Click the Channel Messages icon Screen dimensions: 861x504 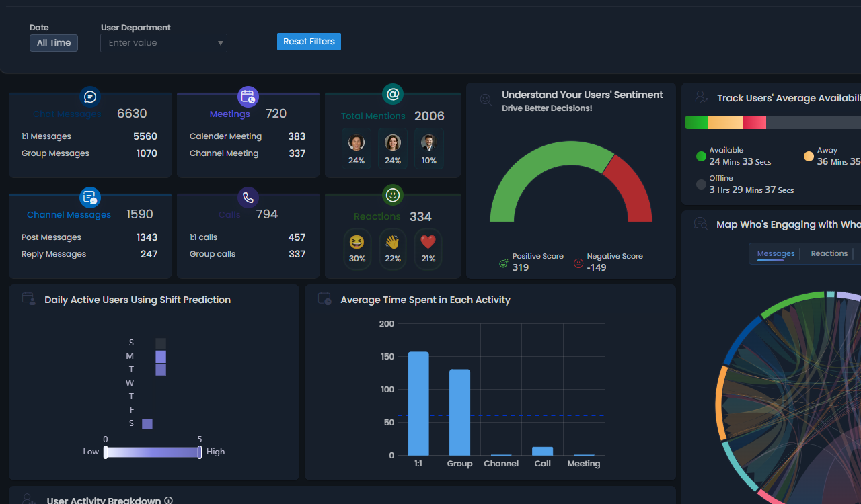(x=90, y=197)
